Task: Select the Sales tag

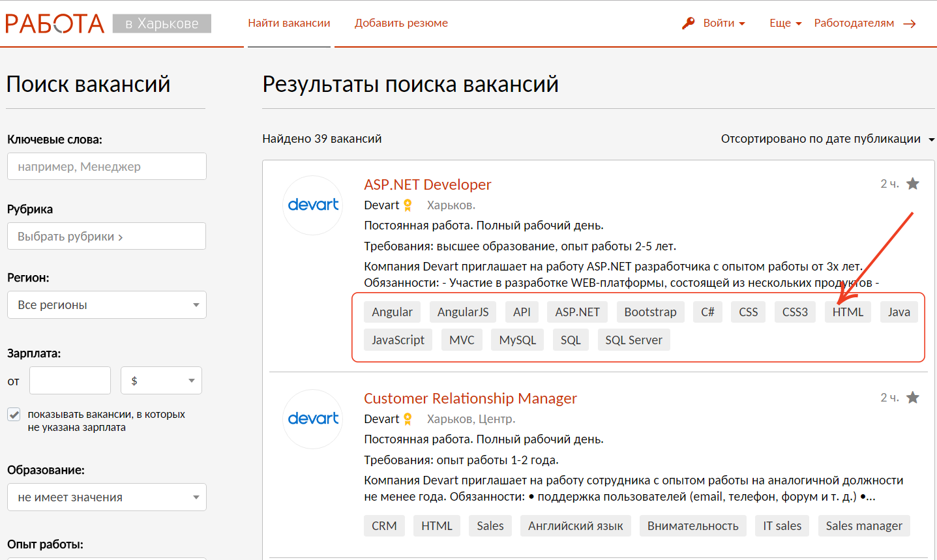Action: click(x=490, y=526)
